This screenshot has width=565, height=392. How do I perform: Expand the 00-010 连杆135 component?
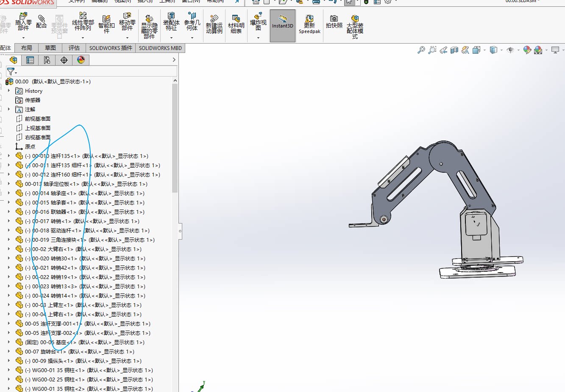pos(9,156)
